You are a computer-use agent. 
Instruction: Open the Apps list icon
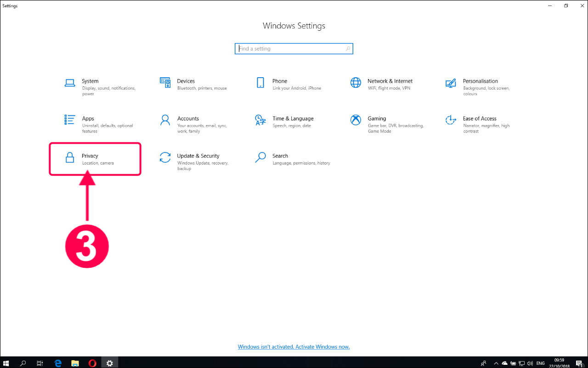69,120
